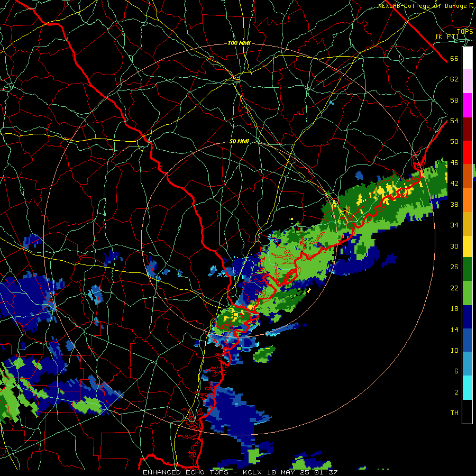Click the legend value 58
476x476 pixels.
tap(454, 100)
